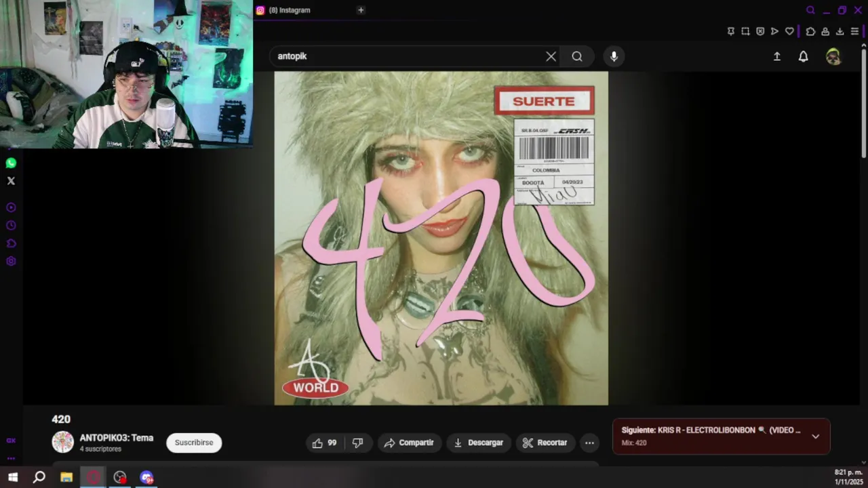This screenshot has height=488, width=868.
Task: Click the 420 video player area
Action: pos(441,239)
